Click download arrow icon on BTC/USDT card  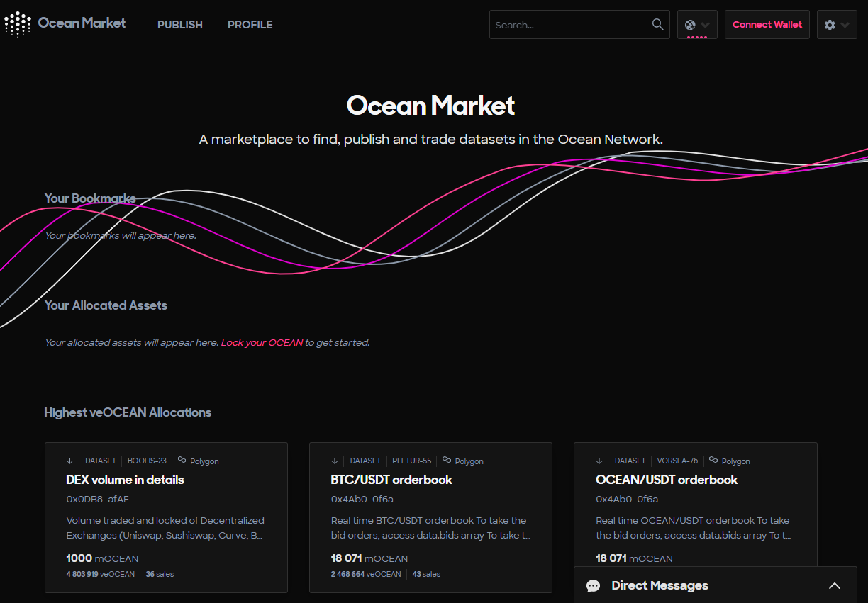(335, 461)
